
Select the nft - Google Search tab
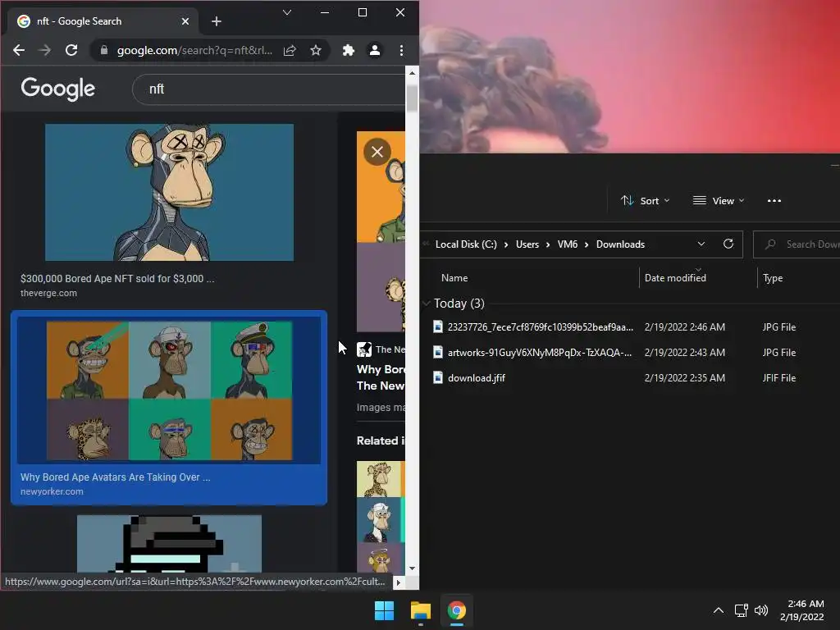click(x=103, y=21)
